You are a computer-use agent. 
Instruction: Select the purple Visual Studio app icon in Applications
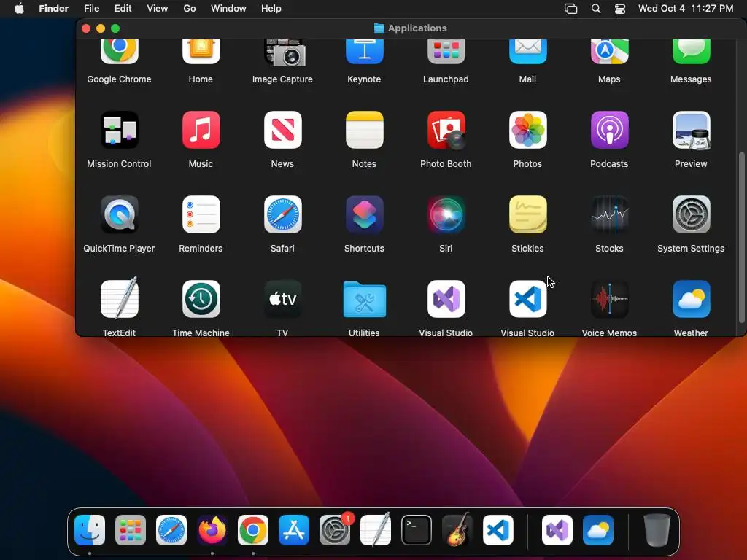(x=446, y=299)
